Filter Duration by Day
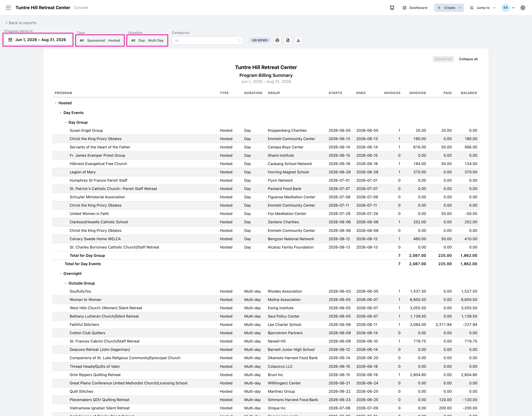The width and height of the screenshot is (532, 416). [142, 40]
